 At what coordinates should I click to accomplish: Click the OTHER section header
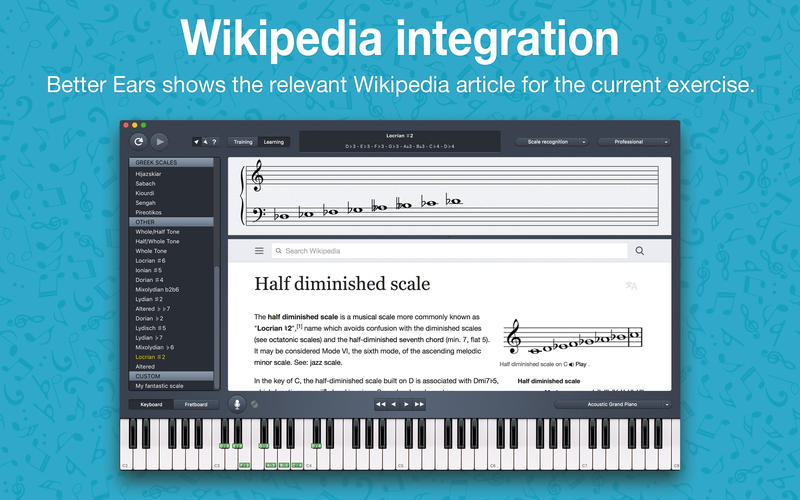tap(171, 222)
